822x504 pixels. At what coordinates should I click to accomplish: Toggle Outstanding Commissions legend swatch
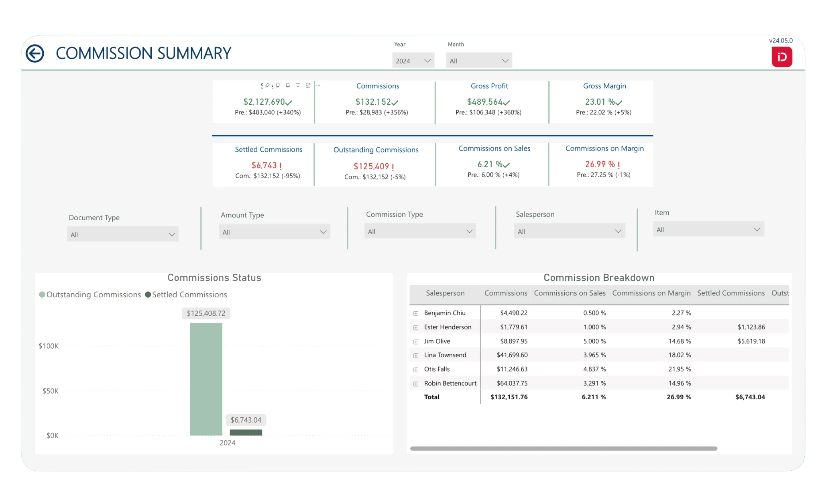[42, 295]
